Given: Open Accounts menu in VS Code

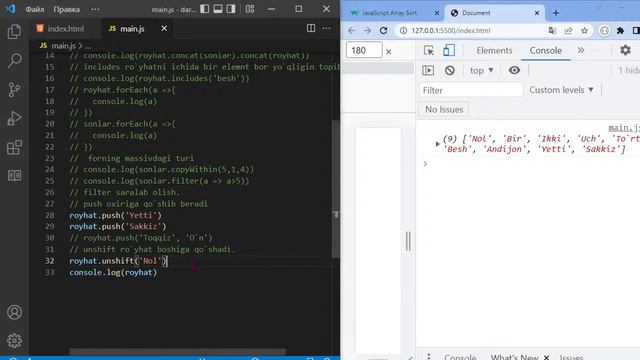Looking at the screenshot, I should click(x=14, y=312).
